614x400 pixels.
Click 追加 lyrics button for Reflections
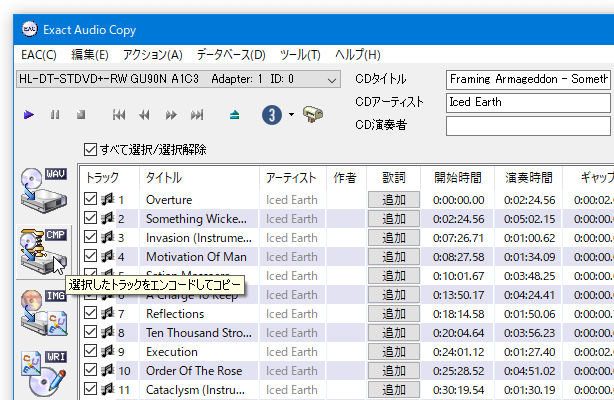[x=394, y=314]
